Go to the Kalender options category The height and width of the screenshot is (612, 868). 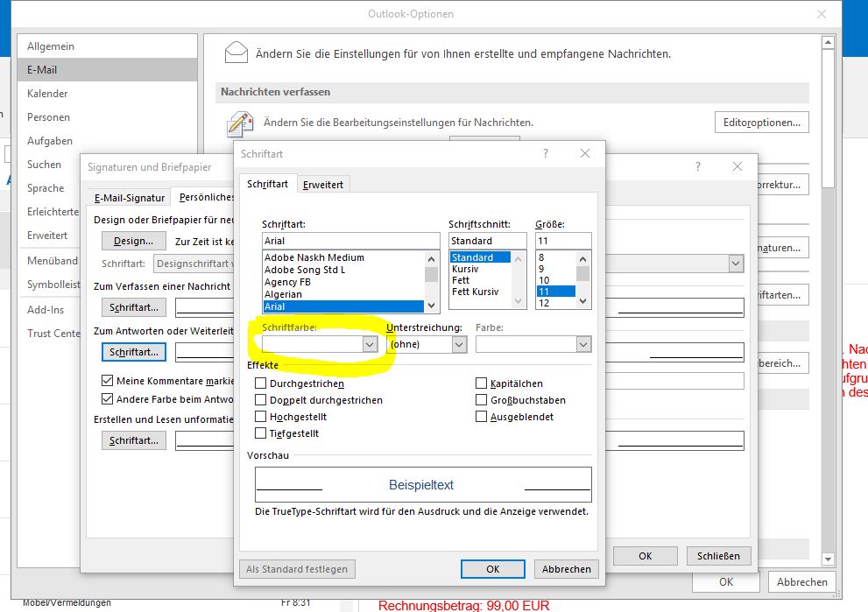click(108, 94)
